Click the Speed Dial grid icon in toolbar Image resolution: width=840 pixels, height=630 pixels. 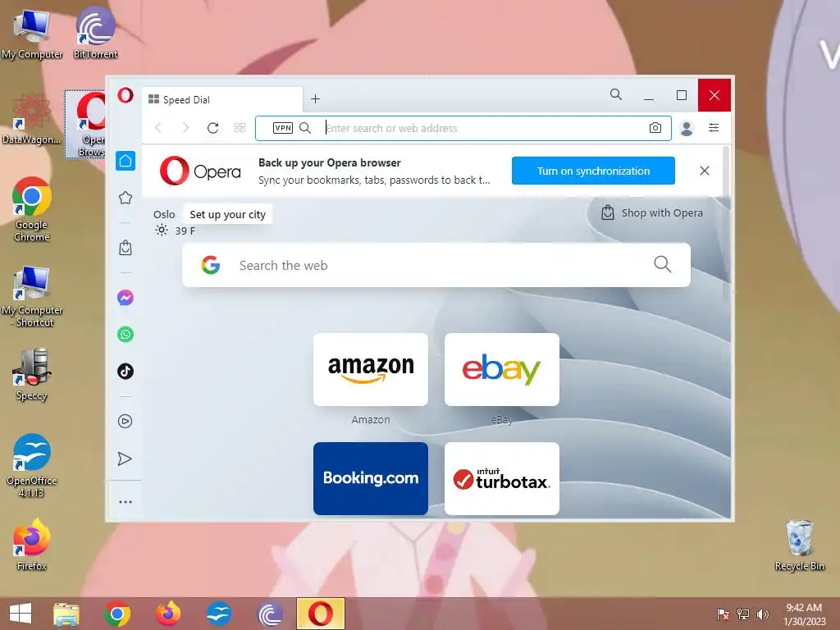pos(240,127)
